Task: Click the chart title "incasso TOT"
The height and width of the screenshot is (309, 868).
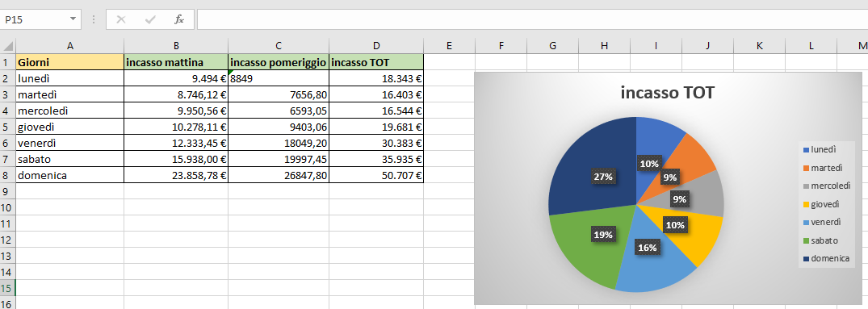Action: coord(668,93)
